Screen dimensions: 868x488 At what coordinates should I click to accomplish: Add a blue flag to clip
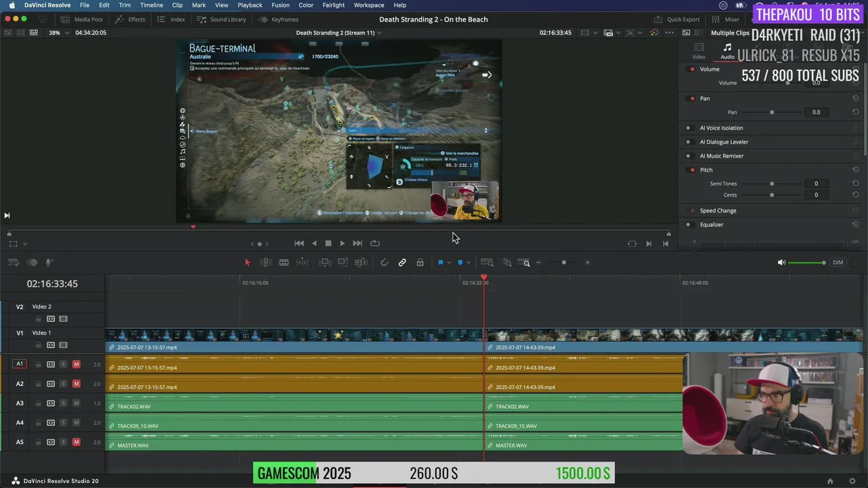coord(440,262)
